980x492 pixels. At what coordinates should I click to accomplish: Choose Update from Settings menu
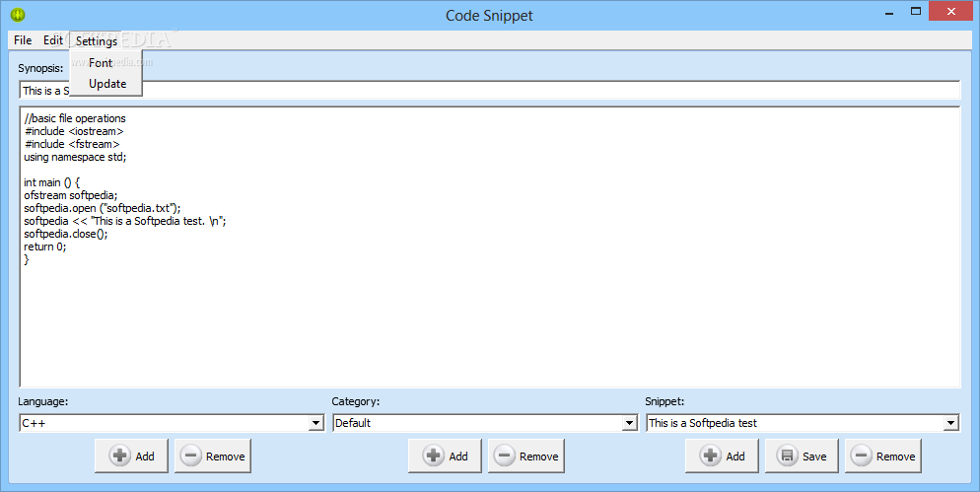tap(106, 84)
